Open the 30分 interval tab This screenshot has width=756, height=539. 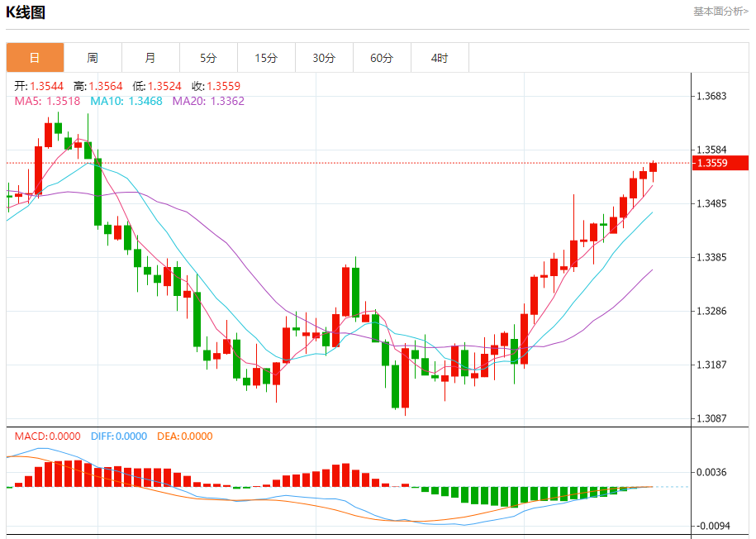(324, 57)
